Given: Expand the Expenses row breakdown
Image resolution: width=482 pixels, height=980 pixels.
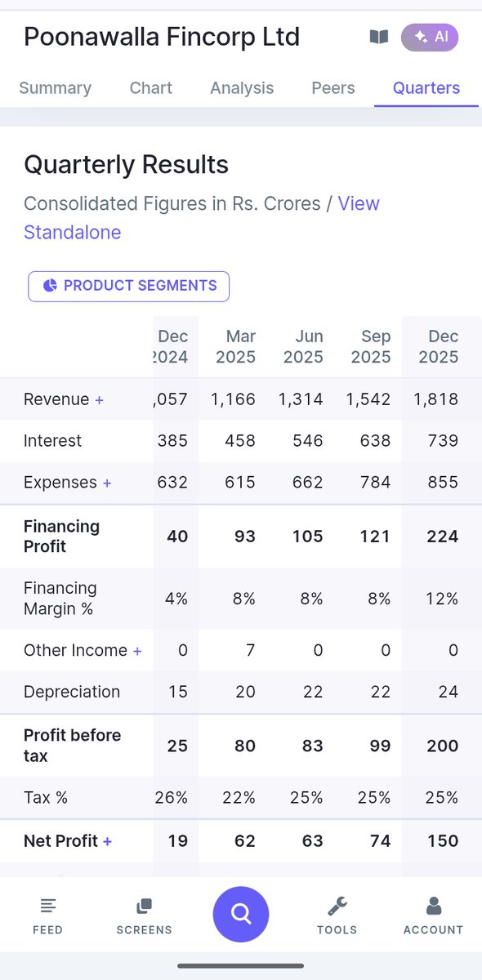Looking at the screenshot, I should coord(107,483).
